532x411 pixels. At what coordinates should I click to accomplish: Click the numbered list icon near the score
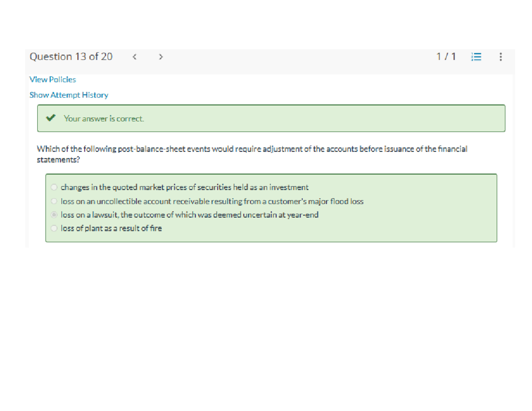476,57
